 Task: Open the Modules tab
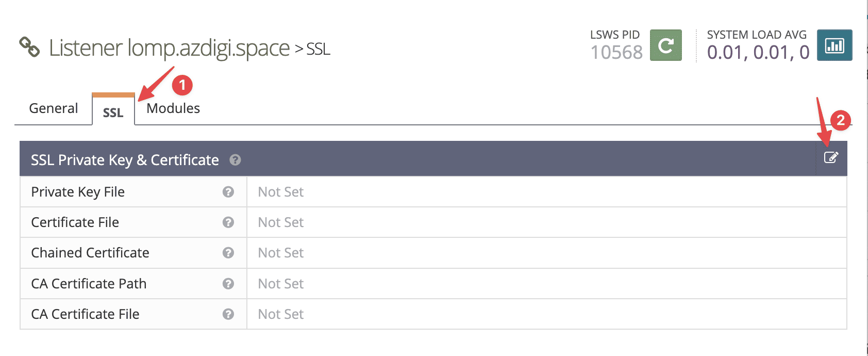point(173,108)
